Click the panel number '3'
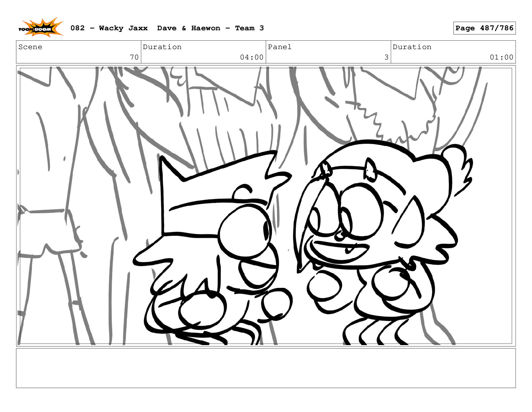Image resolution: width=532 pixels, height=412 pixels. pyautogui.click(x=386, y=58)
